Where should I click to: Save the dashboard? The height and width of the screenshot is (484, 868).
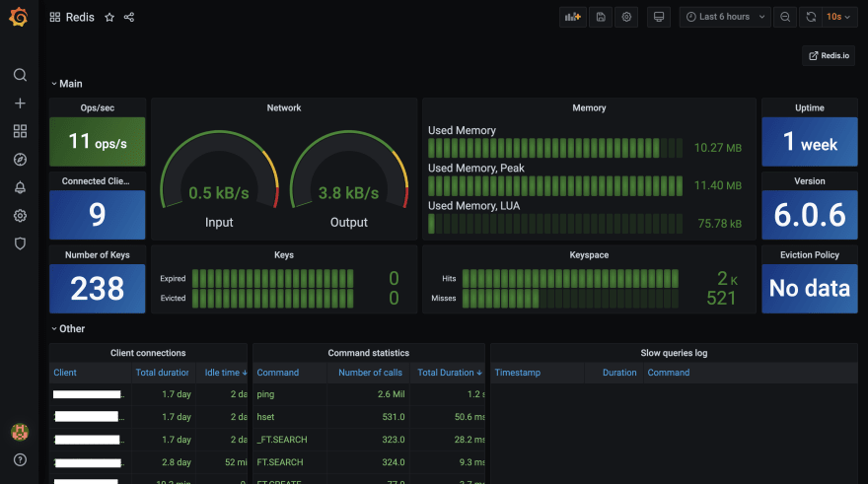601,17
